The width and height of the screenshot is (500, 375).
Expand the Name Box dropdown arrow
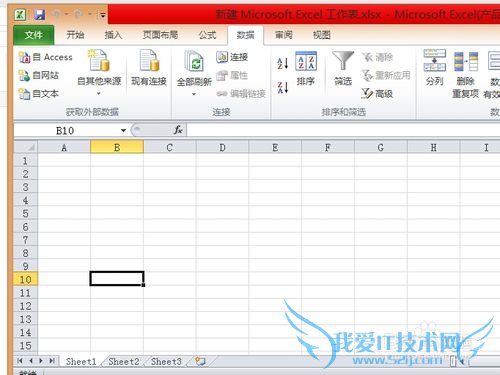(123, 131)
